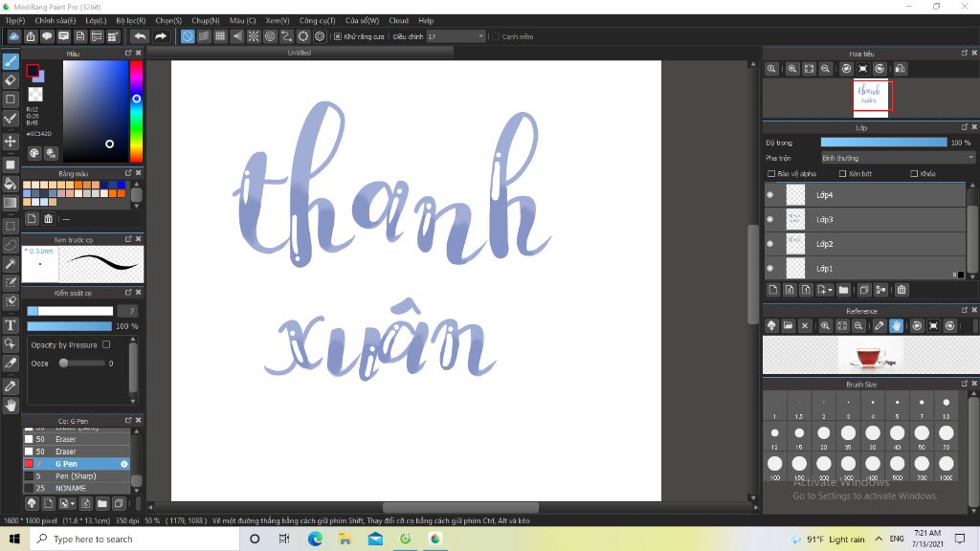Click the cloud save icon in toolbar
The image size is (980, 551).
pyautogui.click(x=13, y=36)
